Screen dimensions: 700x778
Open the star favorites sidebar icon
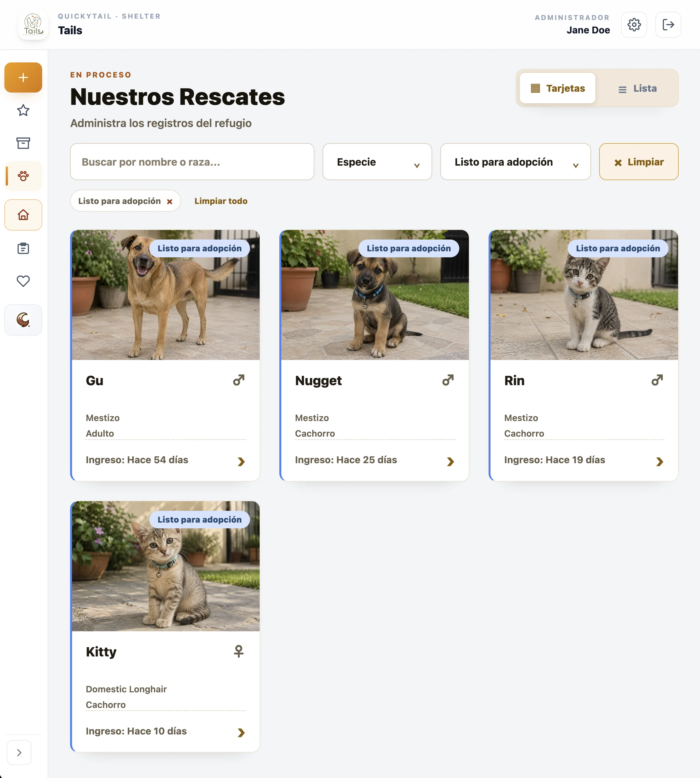coord(23,110)
